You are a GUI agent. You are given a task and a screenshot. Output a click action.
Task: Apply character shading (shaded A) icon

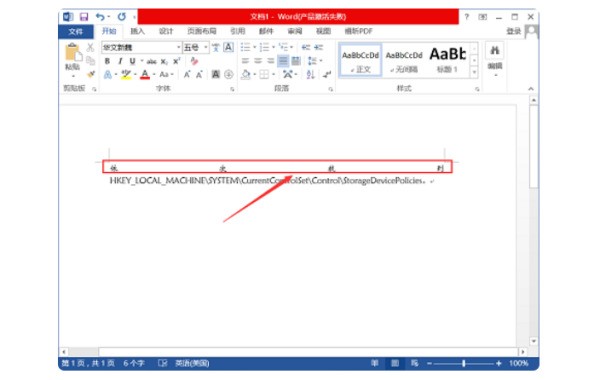[216, 75]
